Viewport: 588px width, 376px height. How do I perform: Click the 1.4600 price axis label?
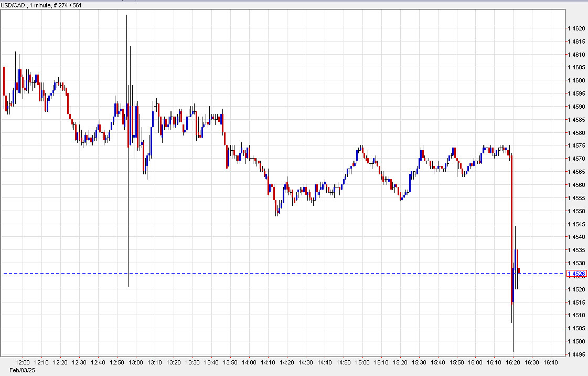[x=576, y=80]
